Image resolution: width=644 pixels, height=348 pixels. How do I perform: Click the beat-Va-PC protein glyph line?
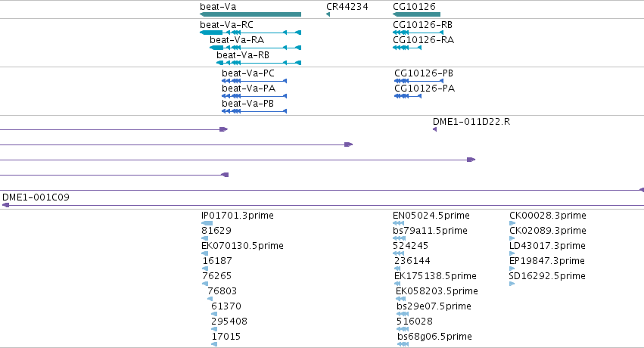click(x=254, y=81)
